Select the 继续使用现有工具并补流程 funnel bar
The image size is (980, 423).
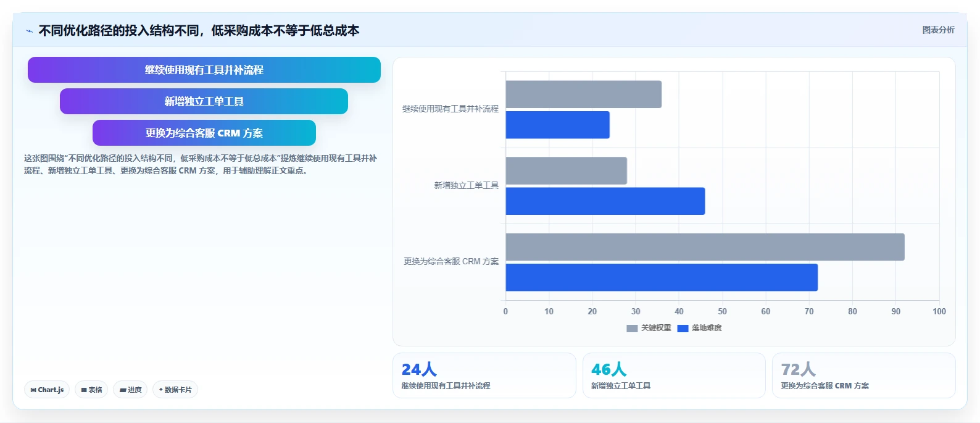(x=204, y=70)
